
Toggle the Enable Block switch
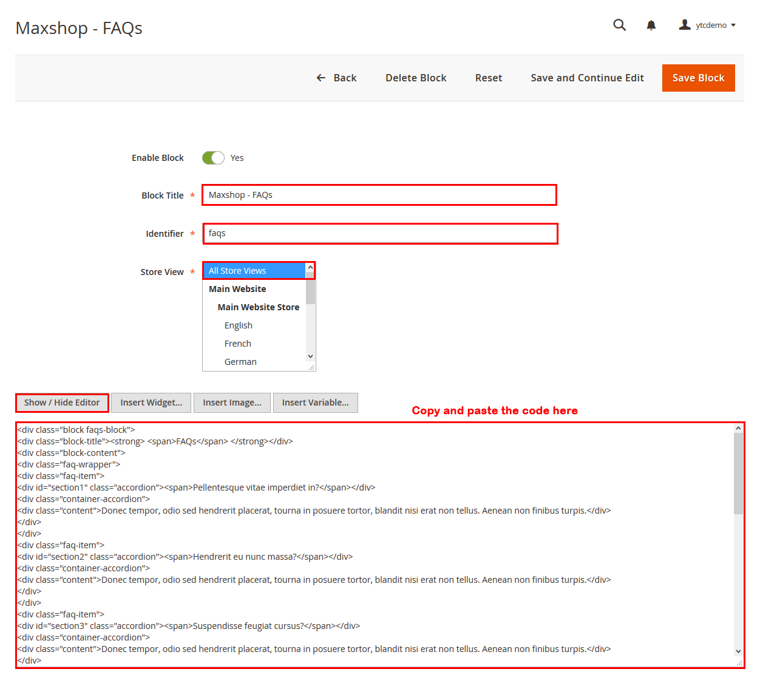pyautogui.click(x=213, y=158)
